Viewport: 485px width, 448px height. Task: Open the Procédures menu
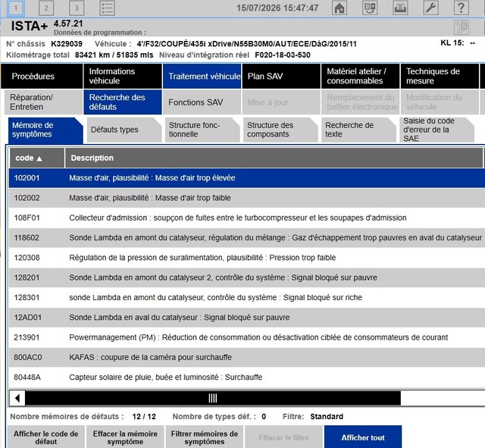[x=42, y=76]
